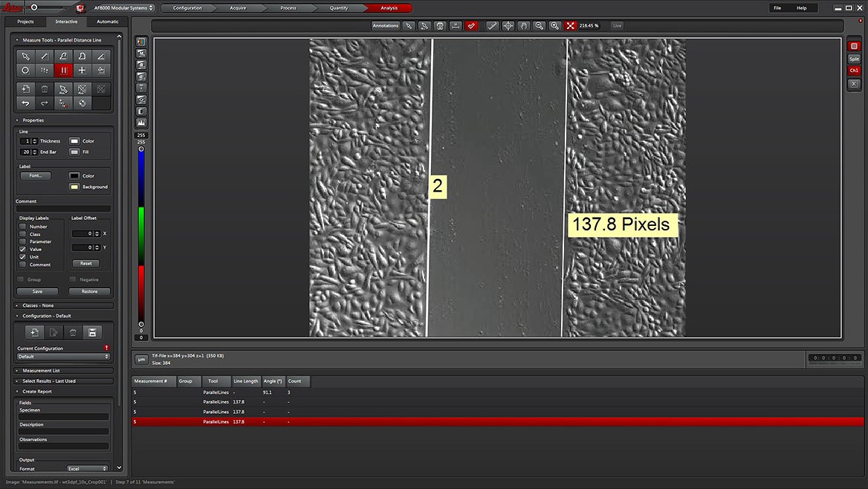
Task: Enable the Number display label checkbox
Action: (x=22, y=226)
